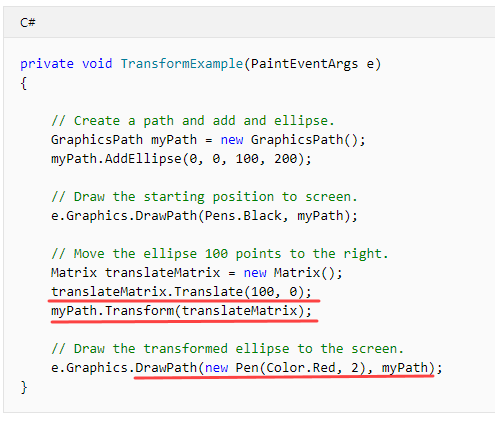This screenshot has height=423, width=495.
Task: Click the line 'GraphicsPath myPath = new GraphicsPath();'
Action: tap(208, 140)
